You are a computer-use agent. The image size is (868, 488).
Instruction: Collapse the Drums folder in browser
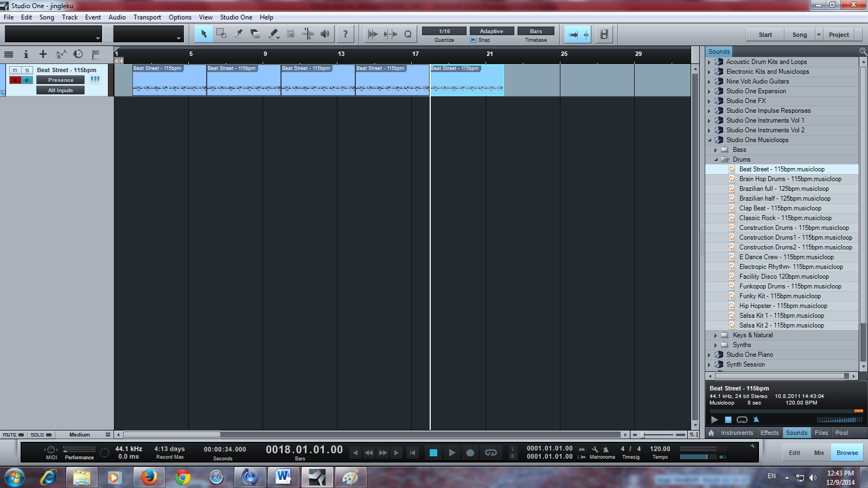716,160
